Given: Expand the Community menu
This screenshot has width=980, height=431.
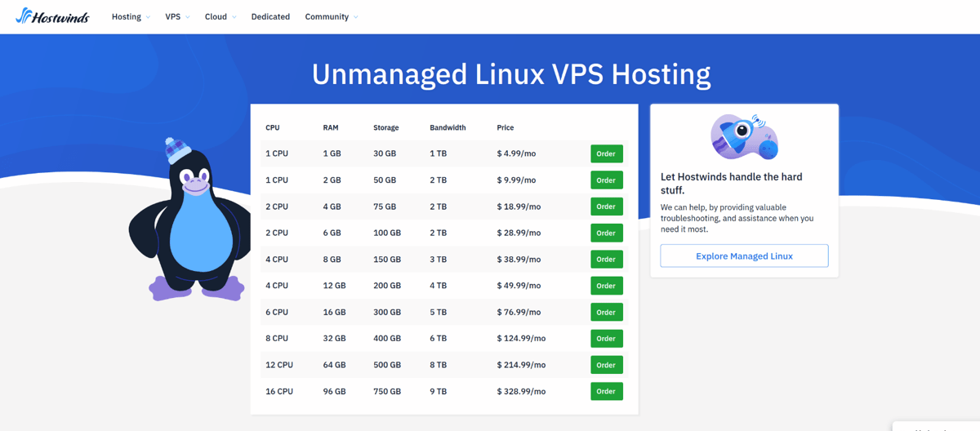Looking at the screenshot, I should click(x=332, y=16).
